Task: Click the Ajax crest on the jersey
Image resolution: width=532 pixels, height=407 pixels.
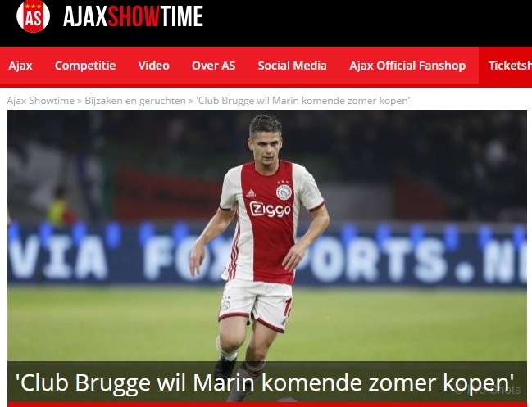Action: 284,191
